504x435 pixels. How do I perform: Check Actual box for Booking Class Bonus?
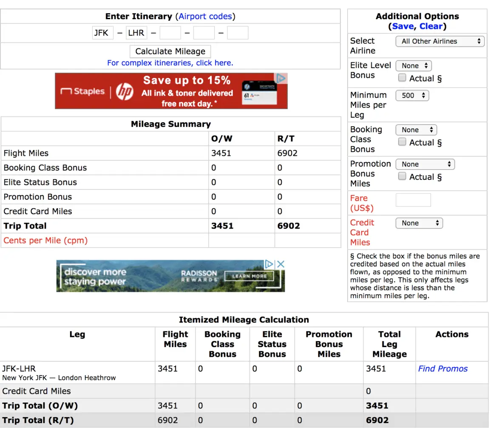tap(402, 142)
